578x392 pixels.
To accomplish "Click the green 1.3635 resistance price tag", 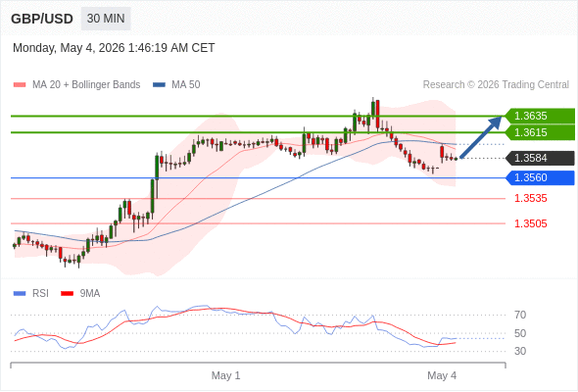I will pyautogui.click(x=540, y=116).
